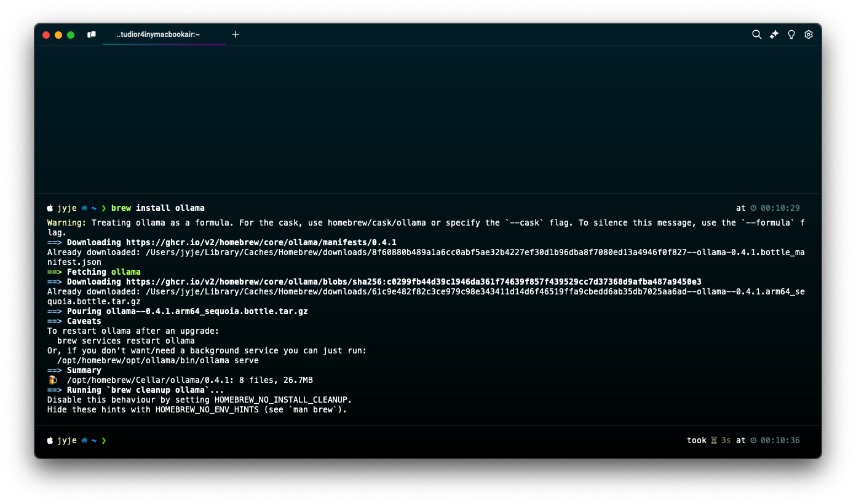Open the lightbulb tips icon

(791, 34)
